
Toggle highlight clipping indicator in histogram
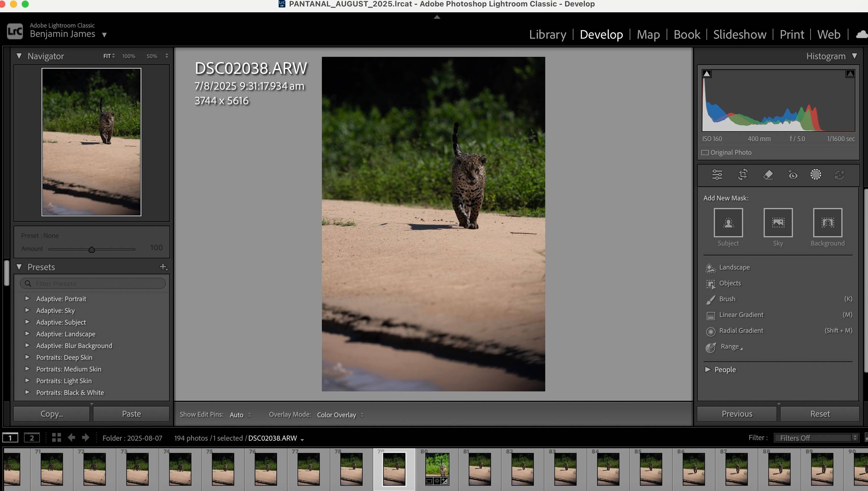(850, 74)
